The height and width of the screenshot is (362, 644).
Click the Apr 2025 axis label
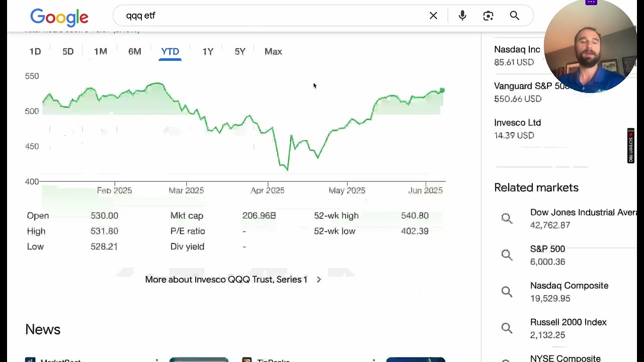268,191
